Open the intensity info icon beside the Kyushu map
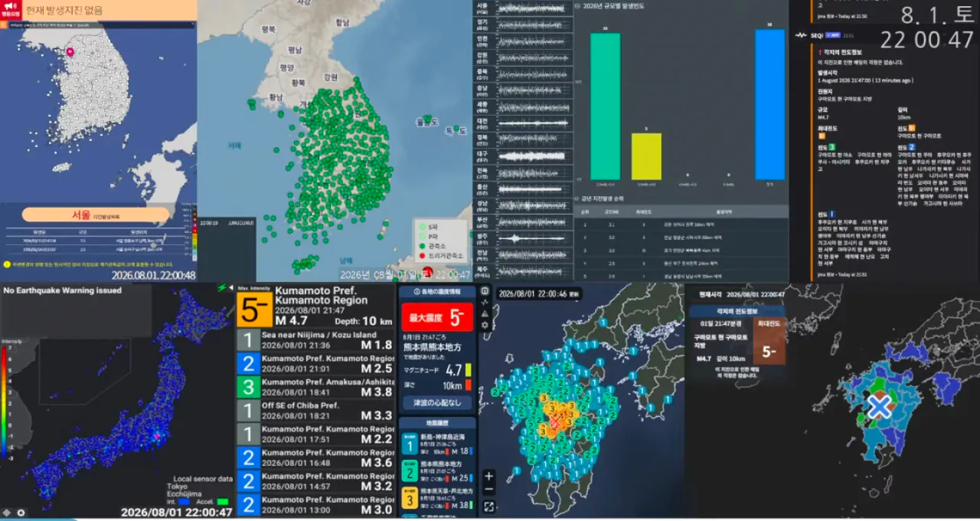 (x=485, y=291)
